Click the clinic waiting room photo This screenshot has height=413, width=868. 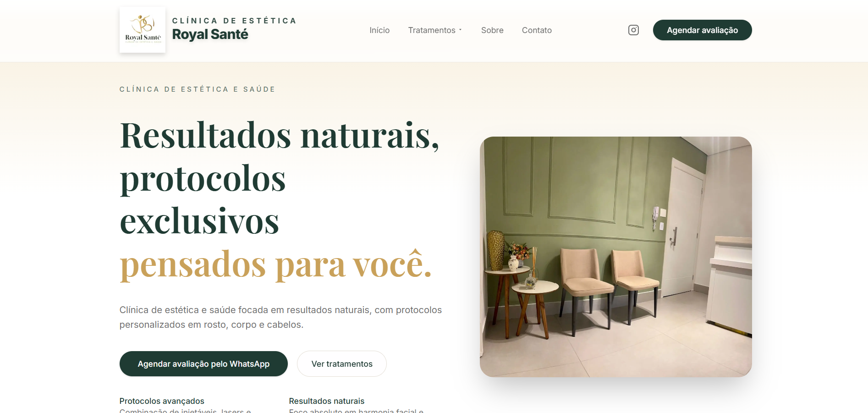615,257
